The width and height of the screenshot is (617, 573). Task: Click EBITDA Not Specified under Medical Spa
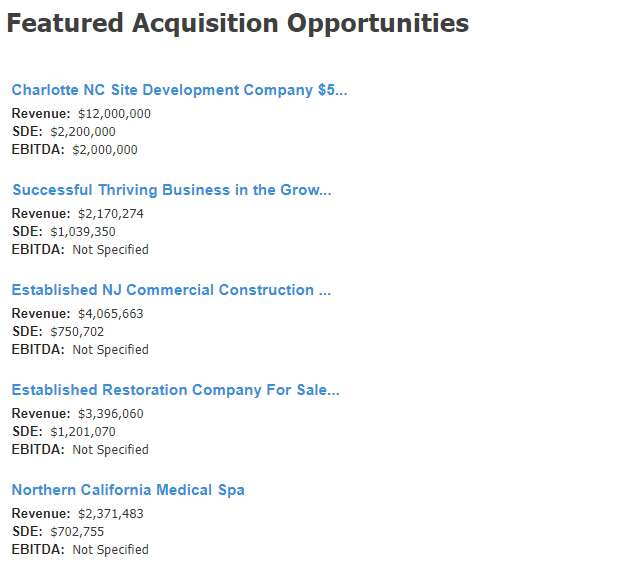[110, 550]
